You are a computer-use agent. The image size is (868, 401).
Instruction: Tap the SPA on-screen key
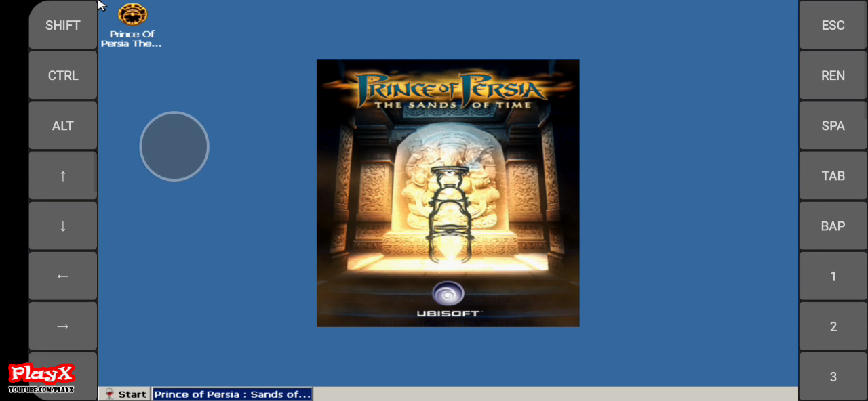[833, 125]
